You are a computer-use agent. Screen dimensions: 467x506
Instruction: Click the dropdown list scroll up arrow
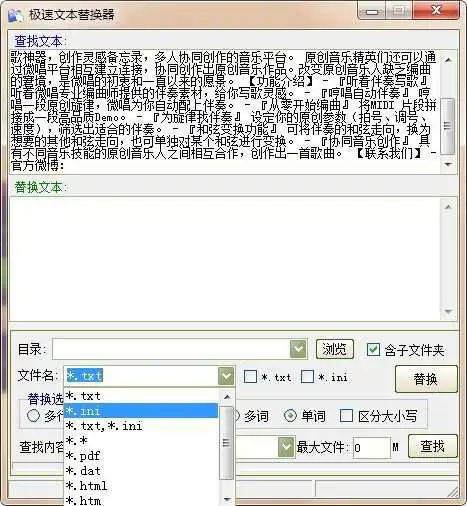227,397
